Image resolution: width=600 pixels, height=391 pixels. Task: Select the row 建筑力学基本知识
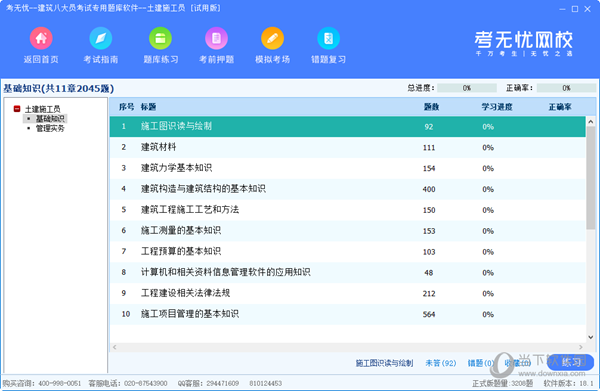347,168
